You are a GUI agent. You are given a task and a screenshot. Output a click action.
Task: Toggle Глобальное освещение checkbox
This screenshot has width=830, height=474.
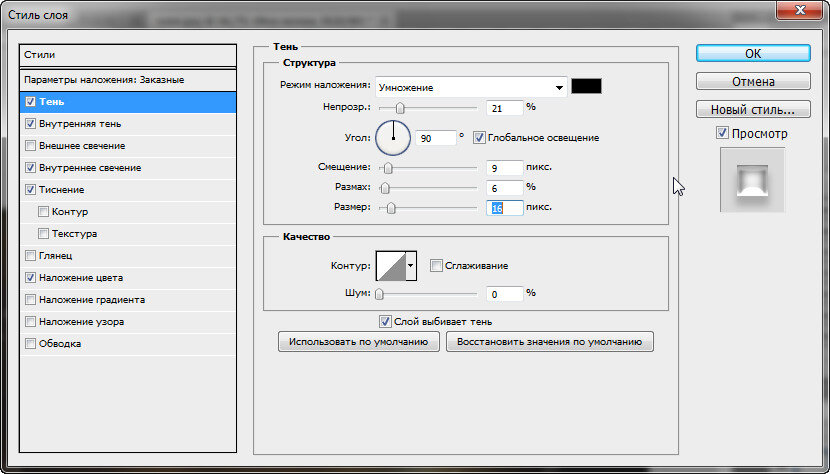479,138
